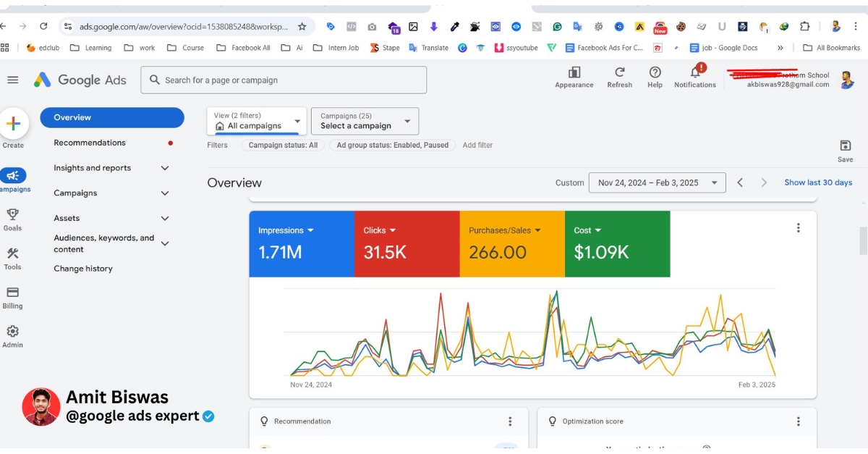Bookmark this page with star icon
Viewport: 868px width, 454px height.
[302, 27]
